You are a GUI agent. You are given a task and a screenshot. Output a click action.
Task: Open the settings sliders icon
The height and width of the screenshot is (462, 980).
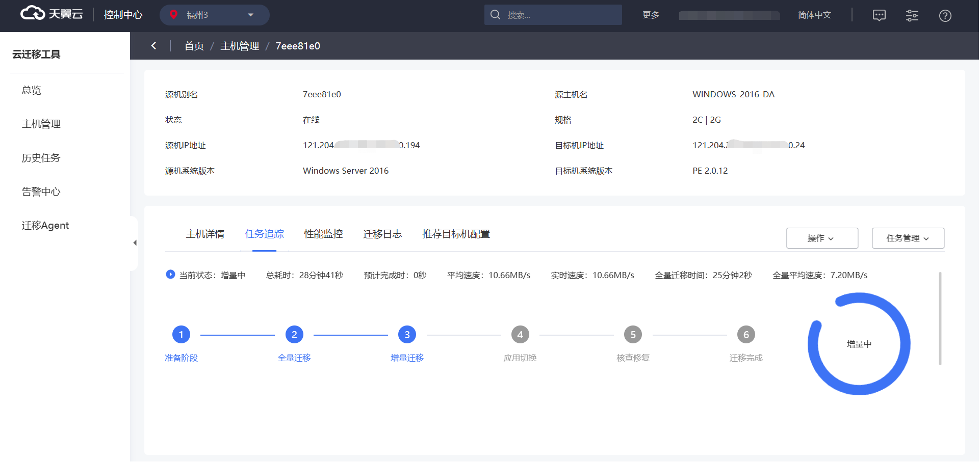[x=912, y=15]
